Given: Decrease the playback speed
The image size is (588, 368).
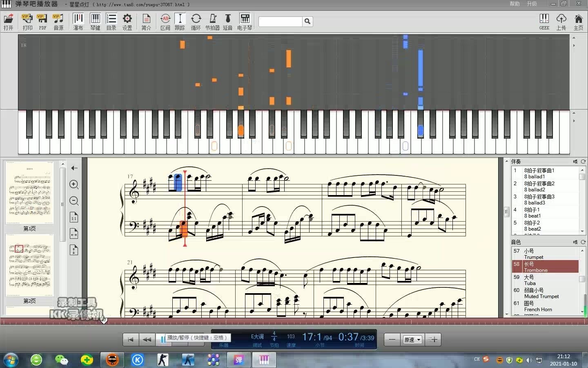Looking at the screenshot, I should point(392,339).
